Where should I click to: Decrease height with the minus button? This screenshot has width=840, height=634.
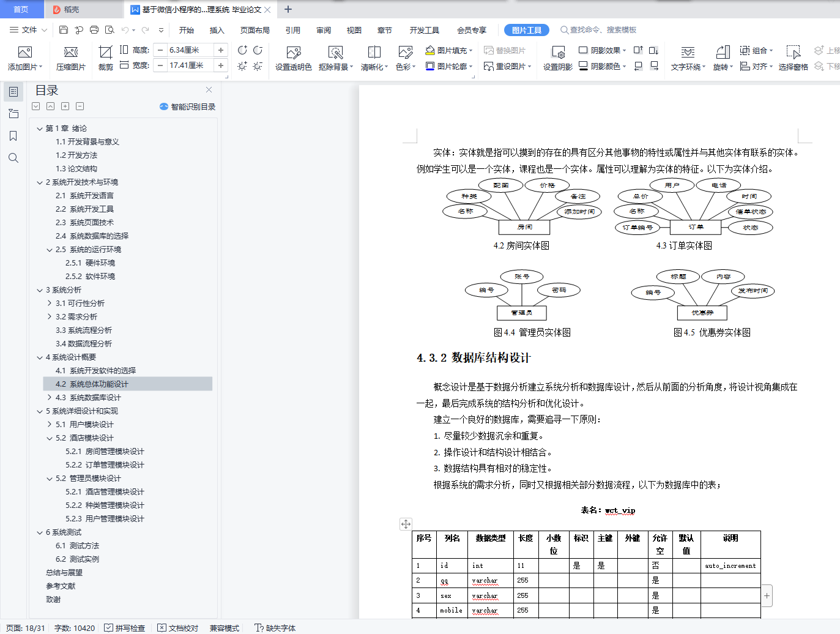click(x=160, y=50)
